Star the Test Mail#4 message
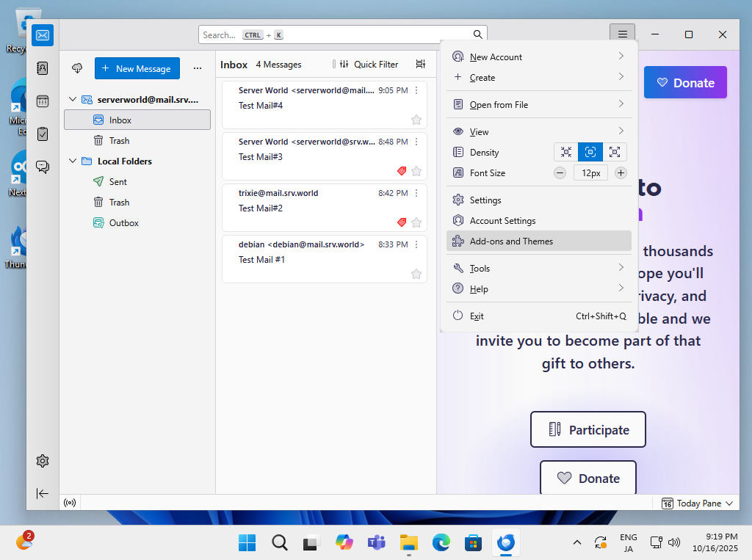 pos(416,120)
